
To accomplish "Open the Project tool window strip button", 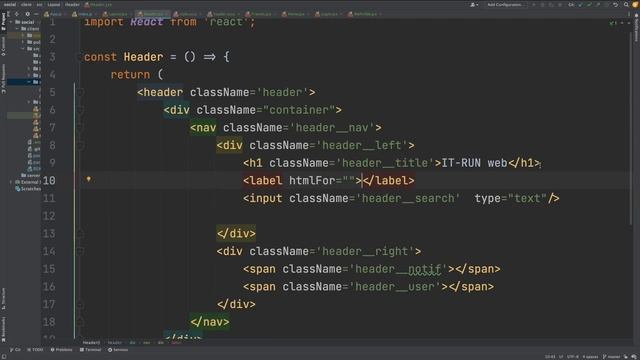I will (x=3, y=21).
